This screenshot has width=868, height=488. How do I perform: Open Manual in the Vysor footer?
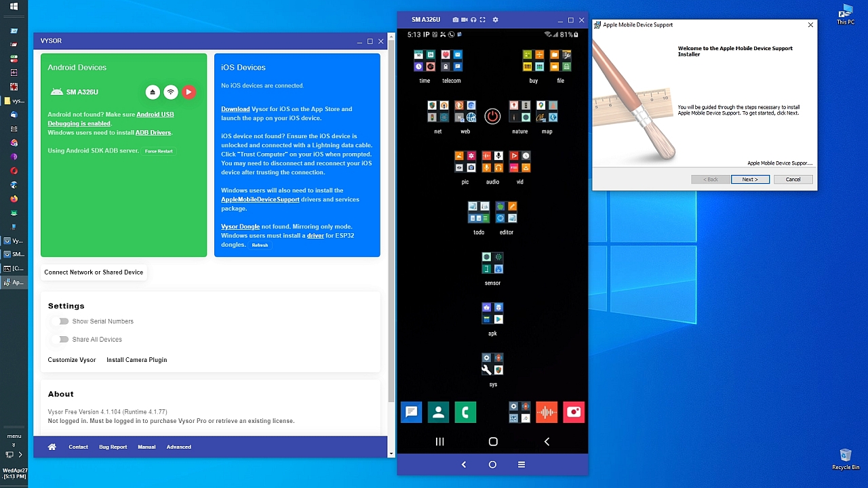146,447
